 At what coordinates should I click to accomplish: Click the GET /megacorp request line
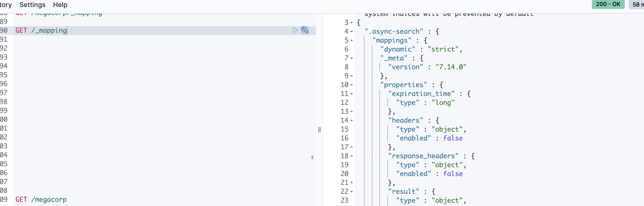[41, 199]
